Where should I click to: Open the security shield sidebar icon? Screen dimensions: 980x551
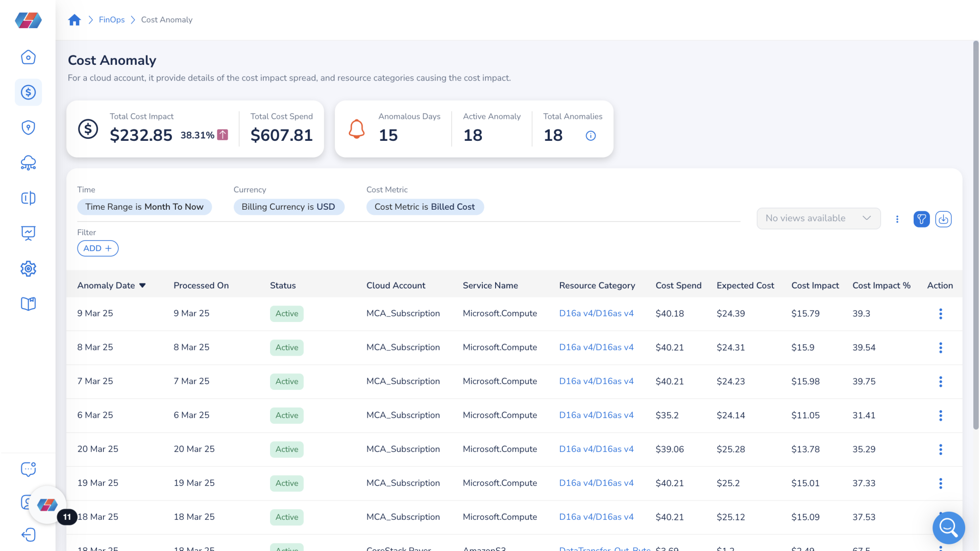(x=28, y=128)
